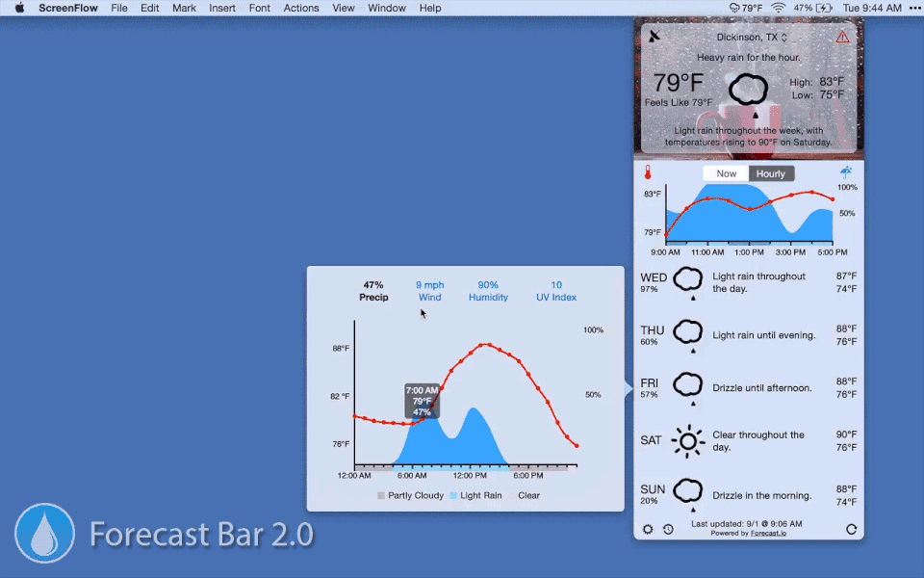Click the Light Rain legend swatch
The height and width of the screenshot is (578, 924).
pos(453,495)
